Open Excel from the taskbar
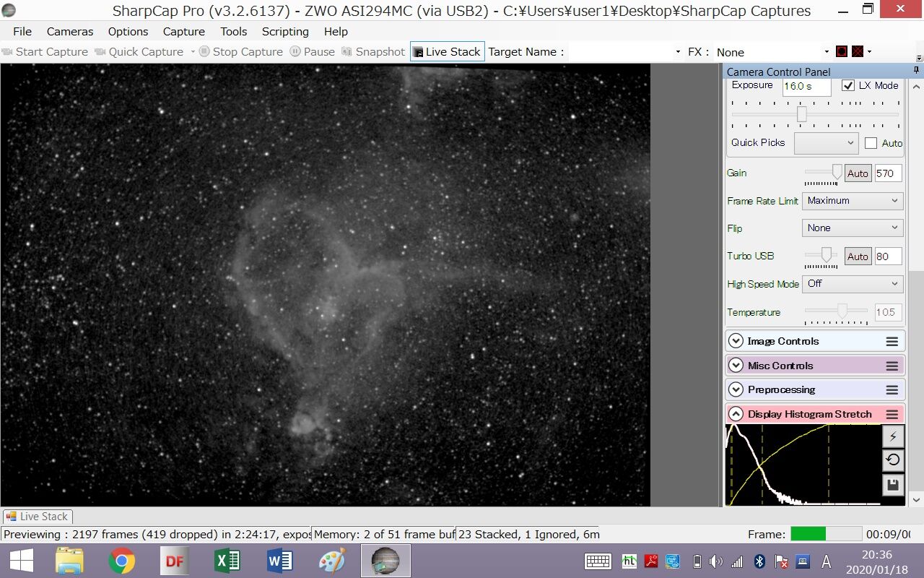Image resolution: width=924 pixels, height=578 pixels. coord(227,561)
